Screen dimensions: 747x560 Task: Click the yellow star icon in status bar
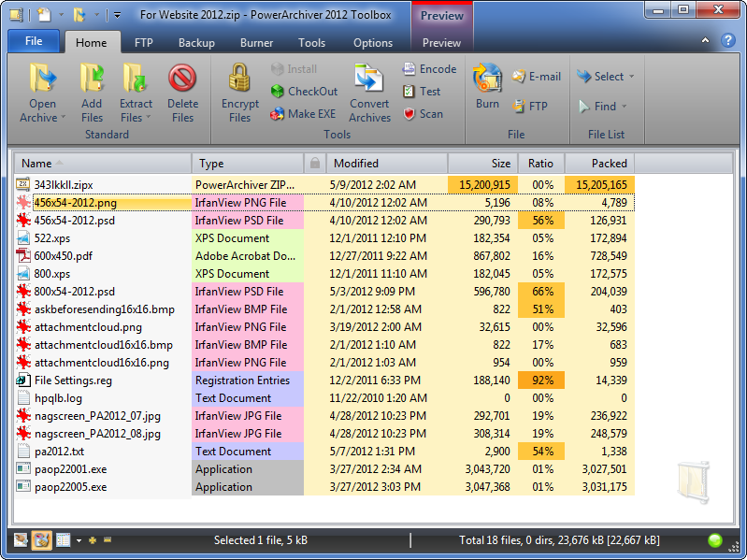[93, 540]
